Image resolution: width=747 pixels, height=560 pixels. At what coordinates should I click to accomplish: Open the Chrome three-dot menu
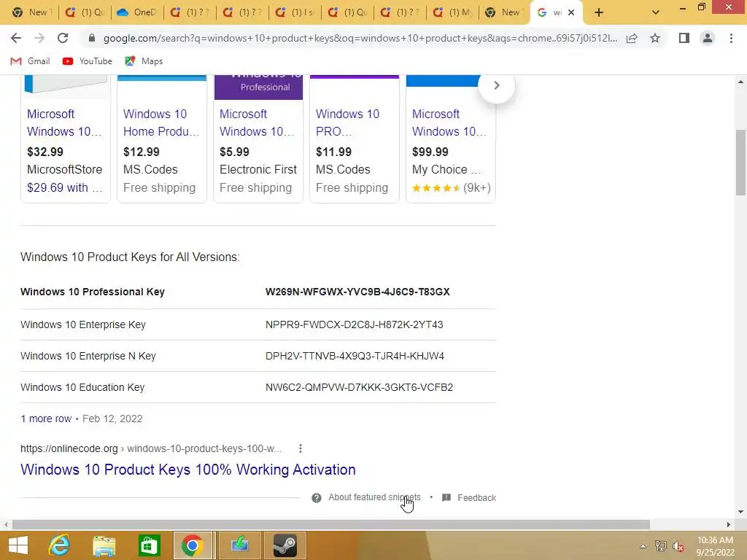pyautogui.click(x=731, y=38)
